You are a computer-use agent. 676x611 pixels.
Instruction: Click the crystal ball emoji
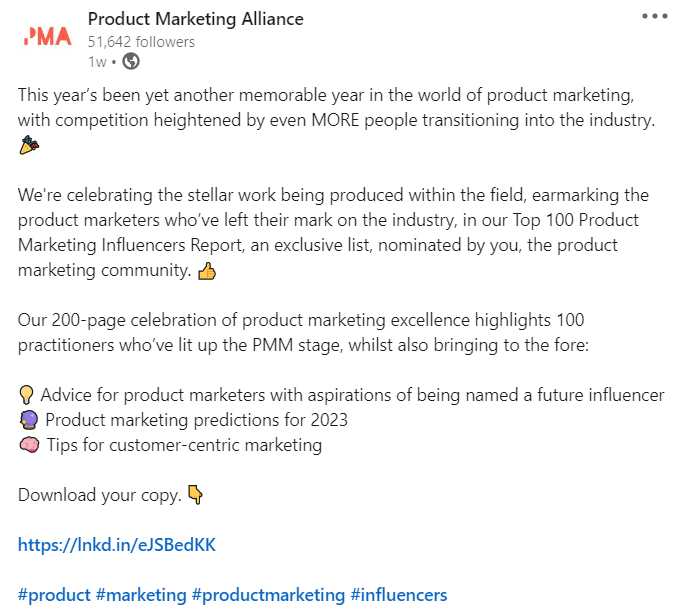click(29, 420)
